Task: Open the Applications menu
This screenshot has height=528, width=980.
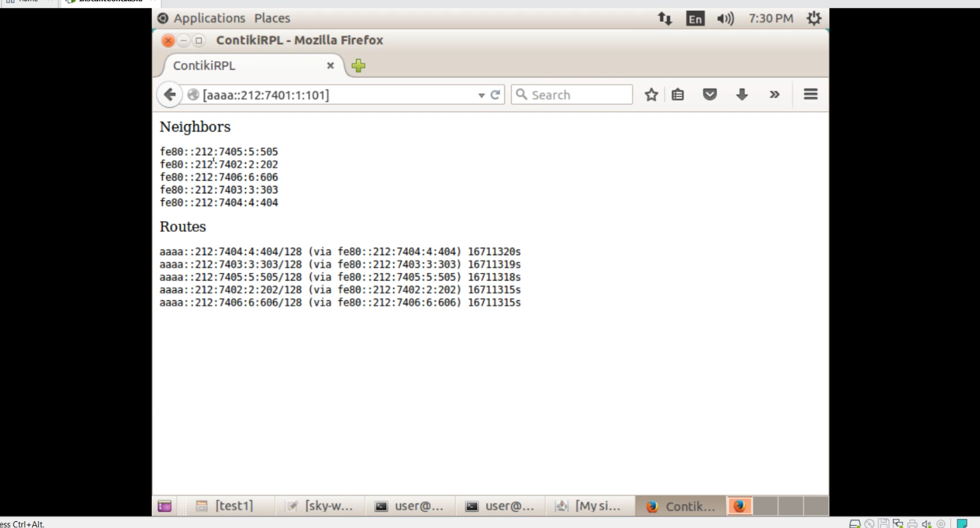Action: 209,19
